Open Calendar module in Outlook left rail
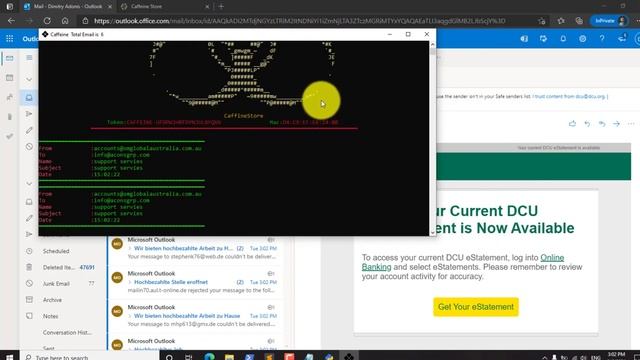 pos(9,78)
